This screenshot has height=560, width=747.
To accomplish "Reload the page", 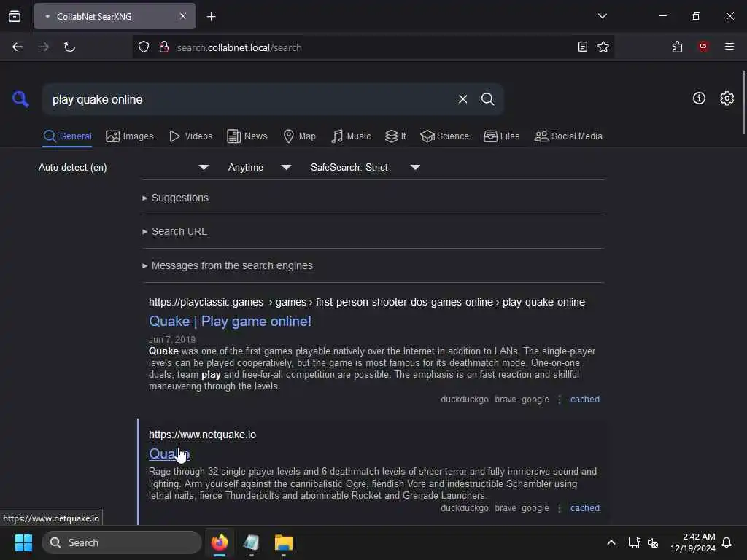I will pyautogui.click(x=69, y=47).
